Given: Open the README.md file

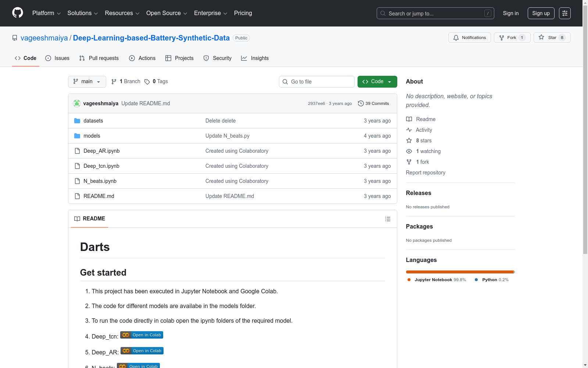Looking at the screenshot, I should (x=99, y=196).
